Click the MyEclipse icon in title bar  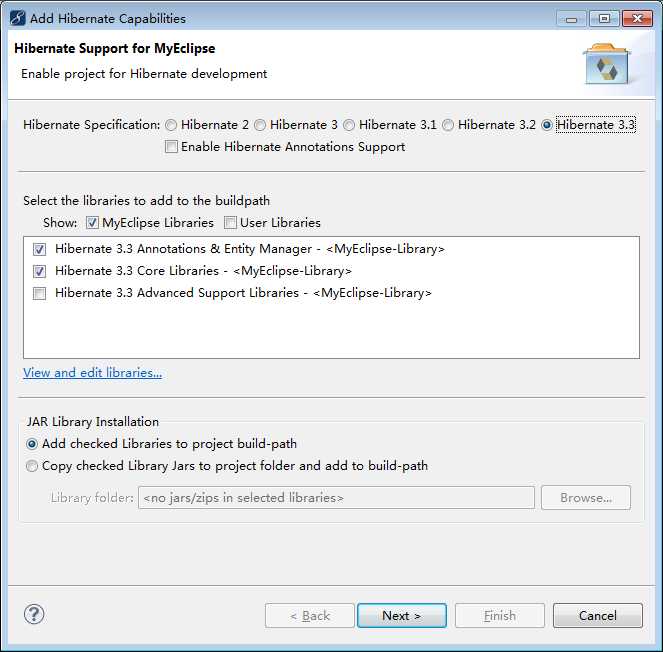[x=17, y=18]
